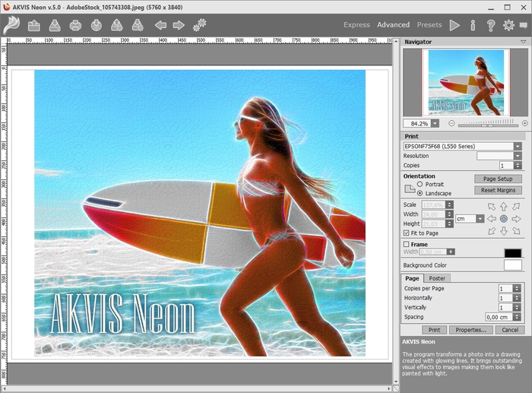Click the zoom percentage field 84.2%
Viewport: 532px width, 393px height.
point(417,124)
